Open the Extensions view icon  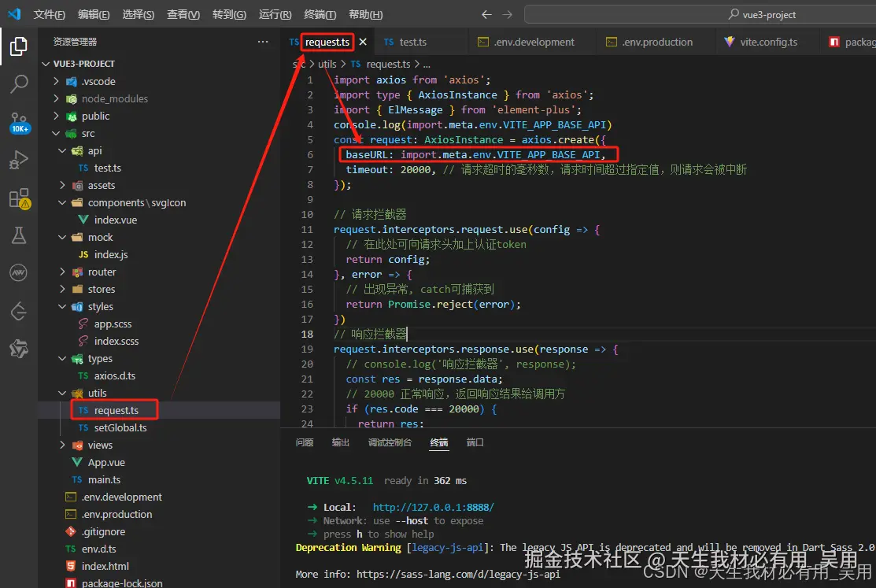pos(19,198)
